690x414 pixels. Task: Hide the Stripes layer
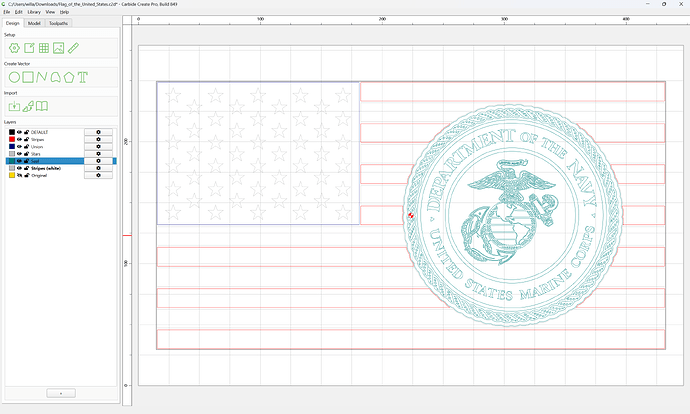click(x=19, y=139)
